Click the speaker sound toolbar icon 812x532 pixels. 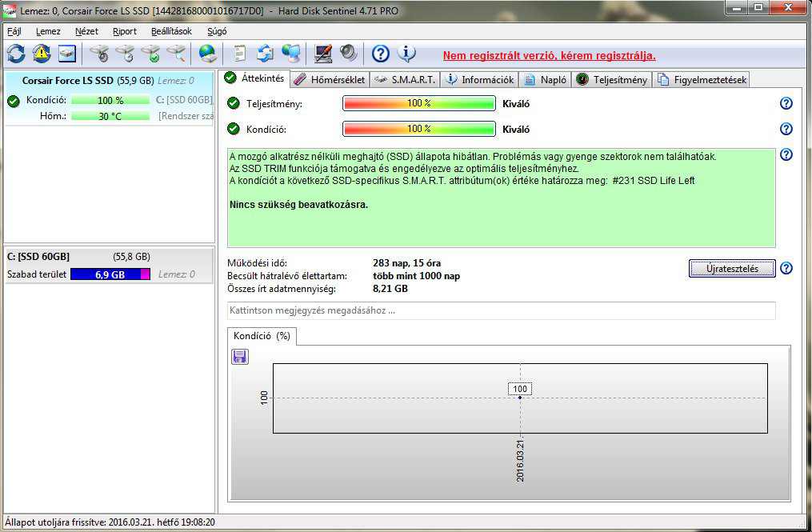coord(349,54)
